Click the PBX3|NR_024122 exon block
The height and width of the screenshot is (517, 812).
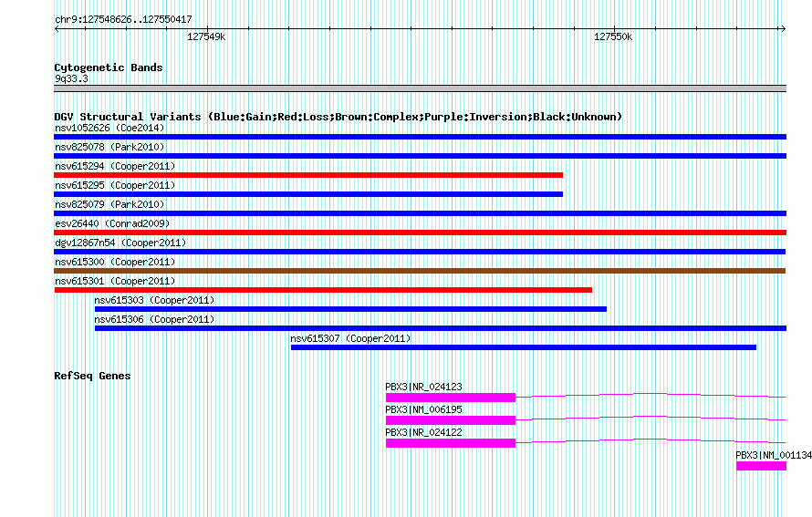(x=451, y=443)
